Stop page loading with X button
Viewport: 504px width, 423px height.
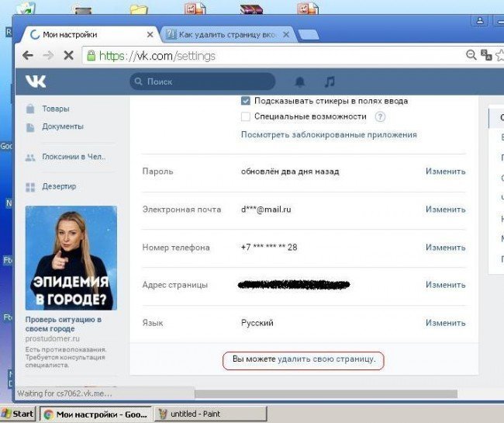click(x=68, y=56)
